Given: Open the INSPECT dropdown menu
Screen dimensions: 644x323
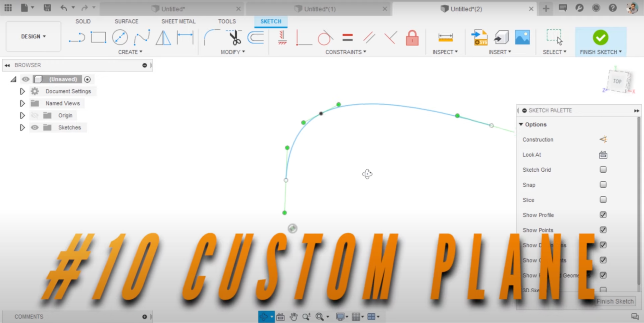Looking at the screenshot, I should pyautogui.click(x=445, y=52).
